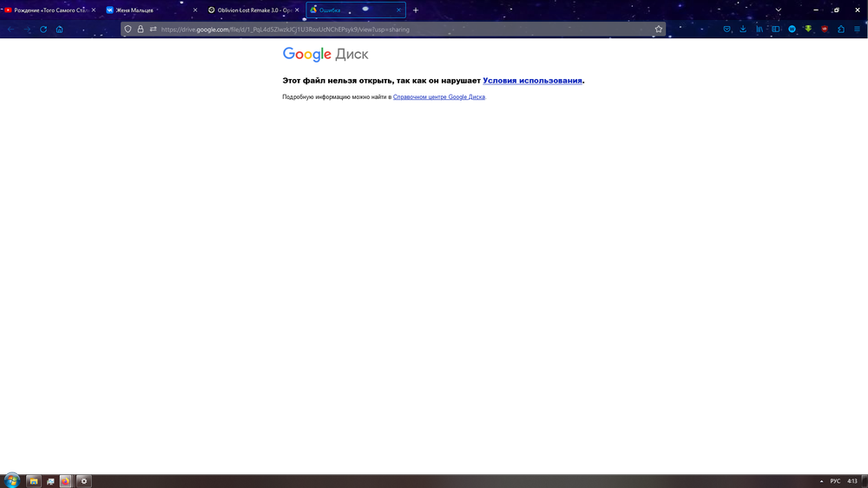Open the shield tracking protection icon

pyautogui.click(x=128, y=30)
